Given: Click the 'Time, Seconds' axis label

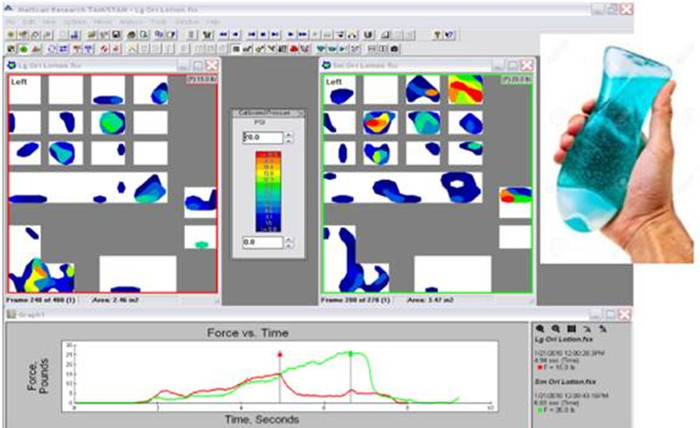Looking at the screenshot, I should tap(262, 420).
